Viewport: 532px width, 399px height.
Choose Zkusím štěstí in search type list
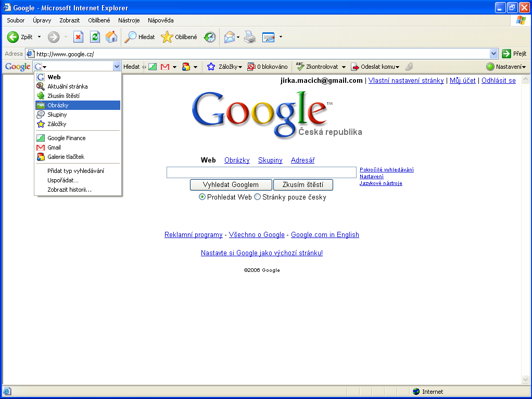78,96
